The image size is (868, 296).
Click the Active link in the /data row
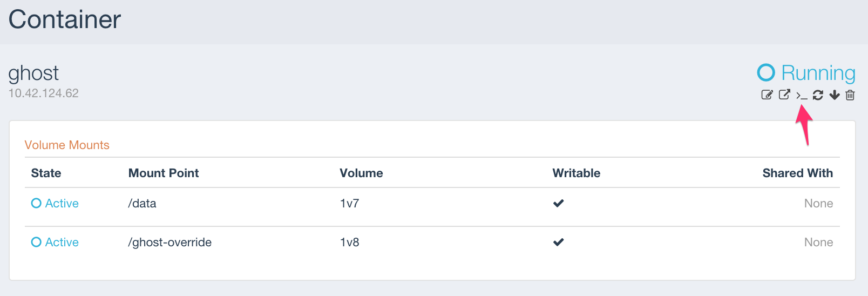coord(62,203)
